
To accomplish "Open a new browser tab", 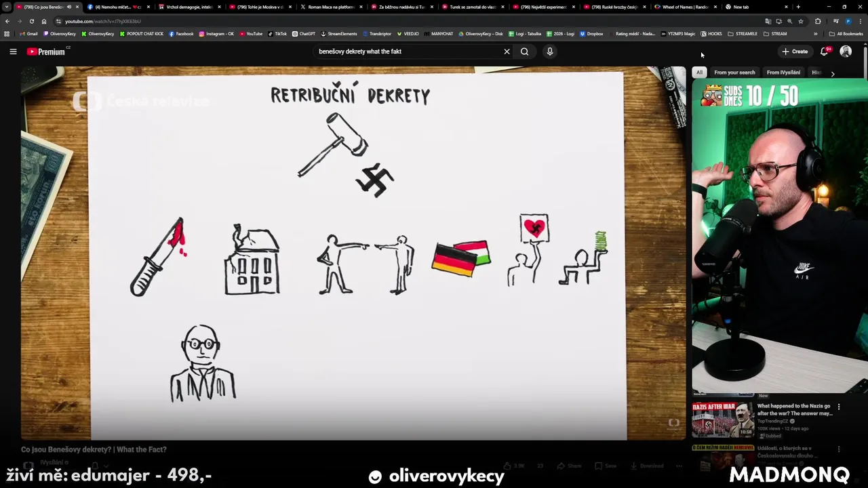I will click(798, 7).
